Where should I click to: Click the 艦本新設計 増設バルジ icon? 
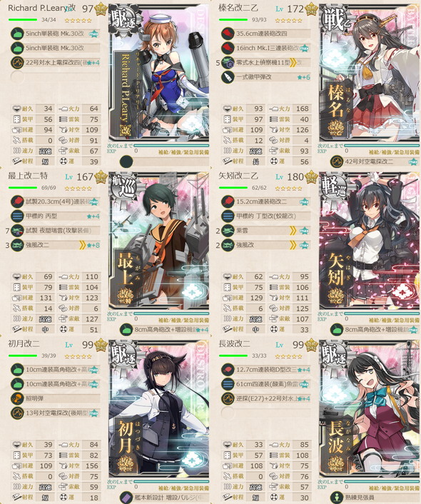[126, 498]
